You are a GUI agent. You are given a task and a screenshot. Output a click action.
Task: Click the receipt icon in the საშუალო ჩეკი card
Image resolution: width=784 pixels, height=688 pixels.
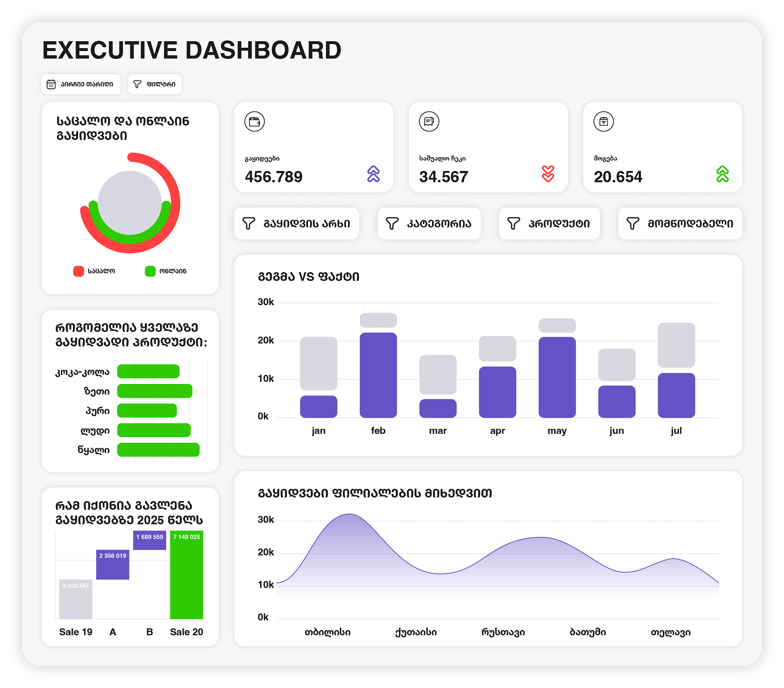click(x=429, y=122)
